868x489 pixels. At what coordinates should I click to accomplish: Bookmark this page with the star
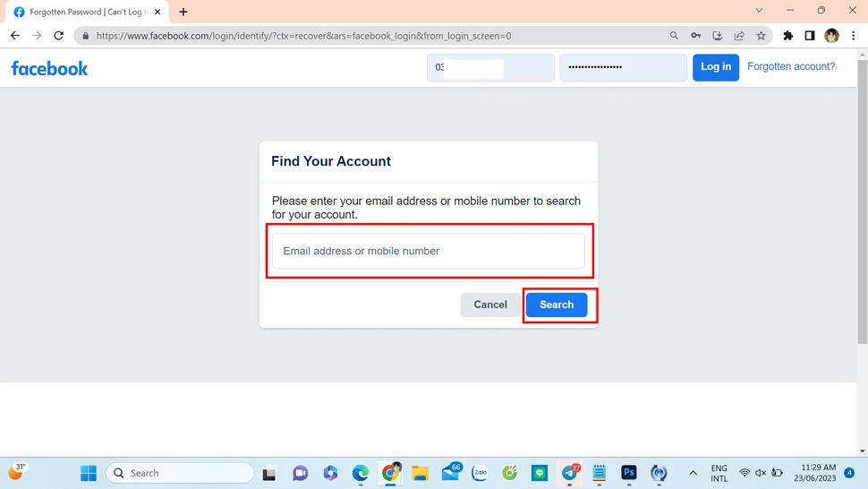(762, 36)
